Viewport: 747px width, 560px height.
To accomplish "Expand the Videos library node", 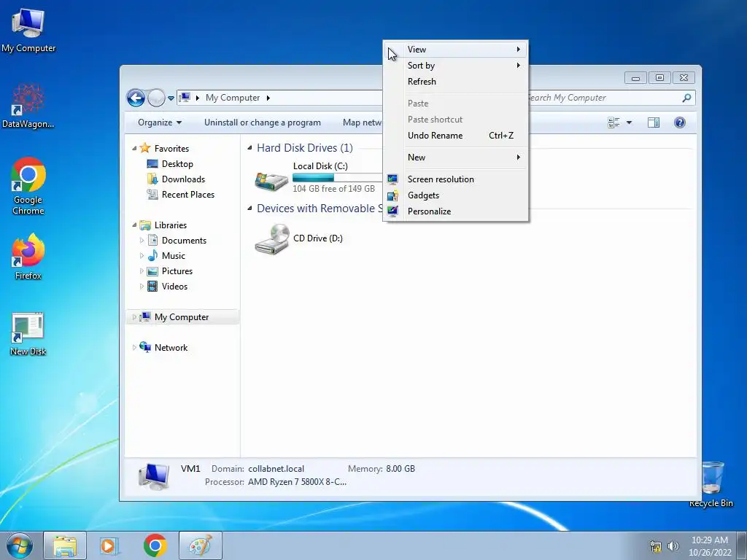I will point(142,286).
